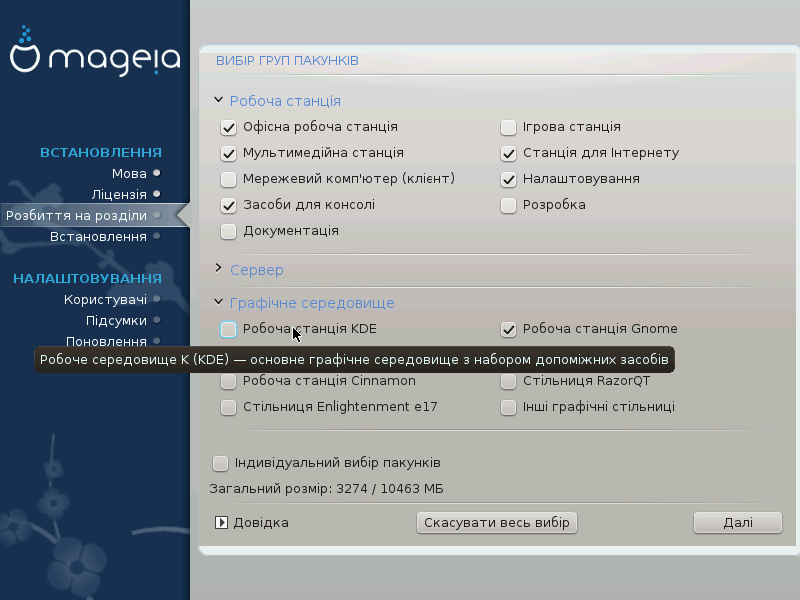Enable the Ігрова станція checkbox
800x600 pixels.
click(508, 127)
